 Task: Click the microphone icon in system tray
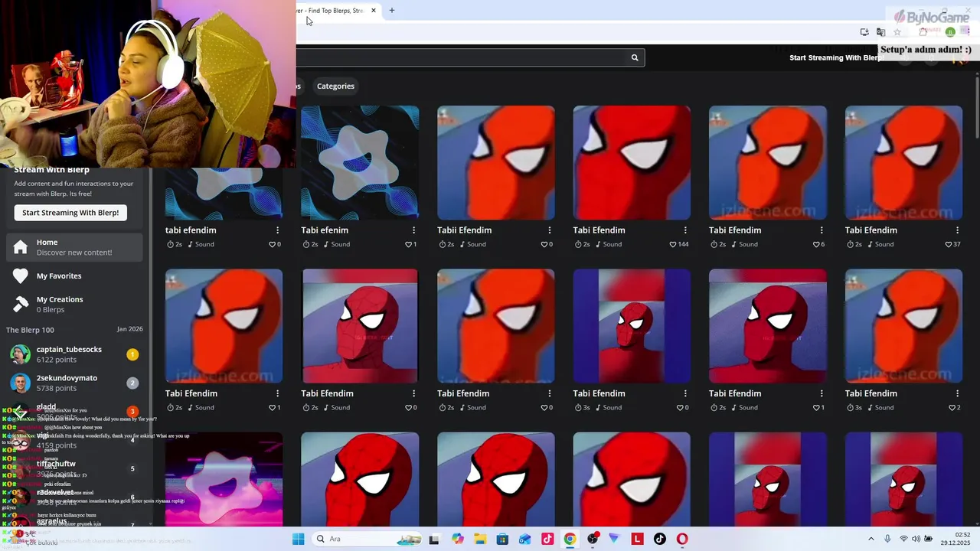pyautogui.click(x=887, y=539)
